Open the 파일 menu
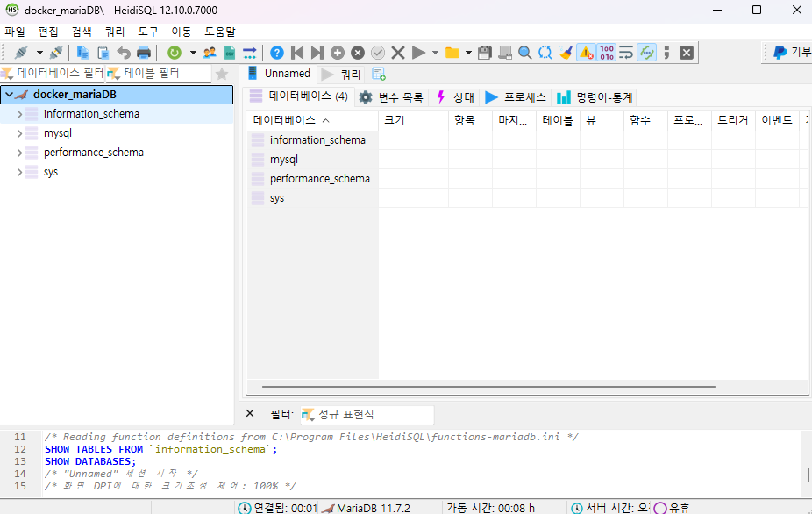The width and height of the screenshot is (812, 514). click(15, 32)
